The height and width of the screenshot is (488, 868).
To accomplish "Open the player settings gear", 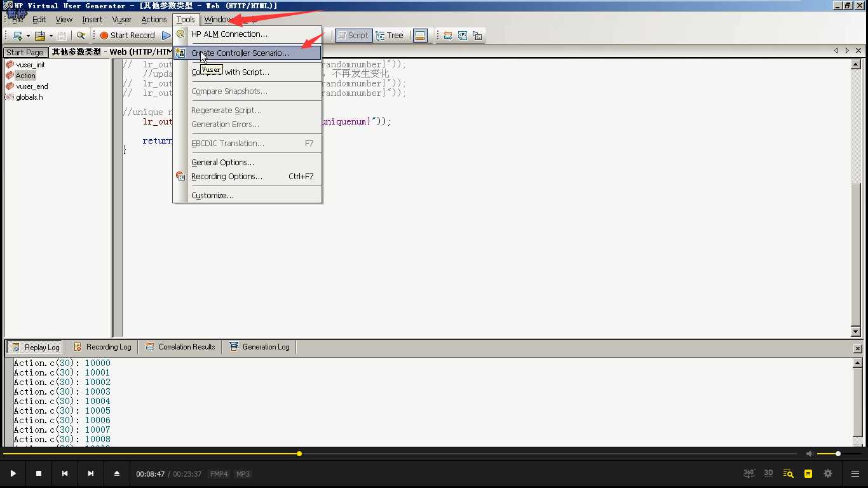I will [828, 473].
